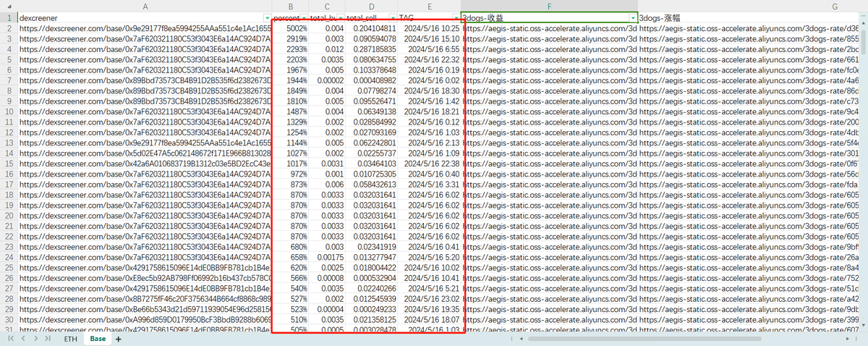Select the total_sell value 0.287185835
This screenshot has width=868, height=346.
[x=372, y=48]
